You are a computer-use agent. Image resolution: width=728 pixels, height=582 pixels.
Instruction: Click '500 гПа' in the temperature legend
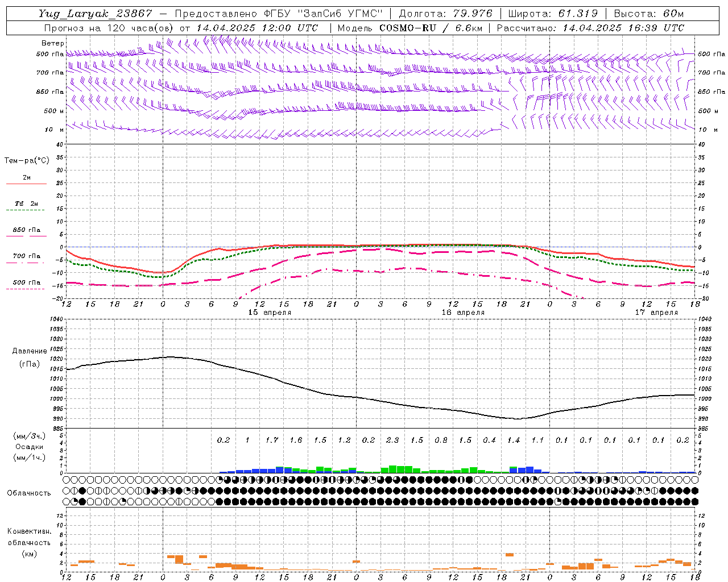click(x=26, y=282)
